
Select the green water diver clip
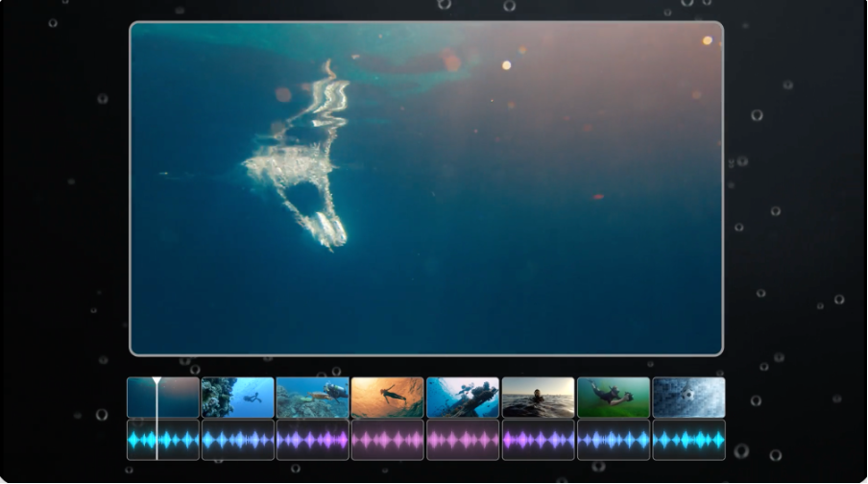pyautogui.click(x=614, y=397)
